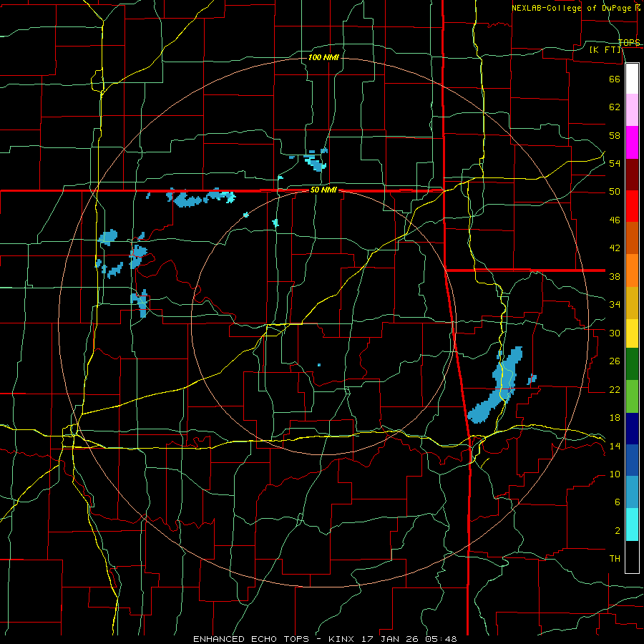
Task: Click the '14' legend scale value
Action: pos(615,446)
